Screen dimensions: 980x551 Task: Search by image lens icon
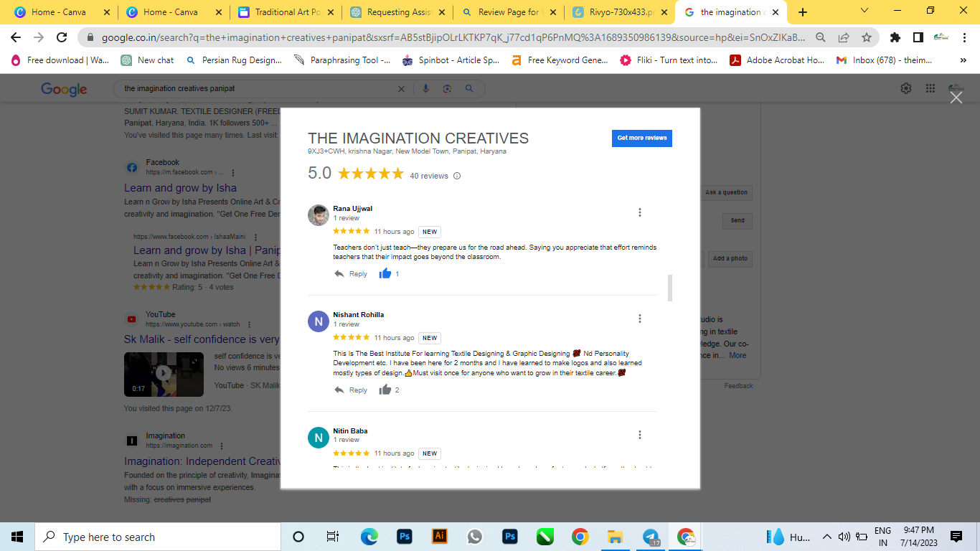(x=447, y=88)
